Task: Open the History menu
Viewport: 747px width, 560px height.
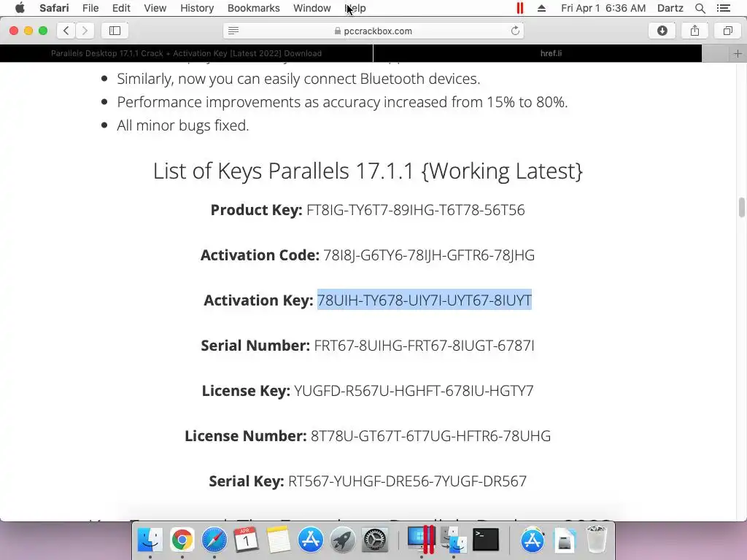Action: pos(197,8)
